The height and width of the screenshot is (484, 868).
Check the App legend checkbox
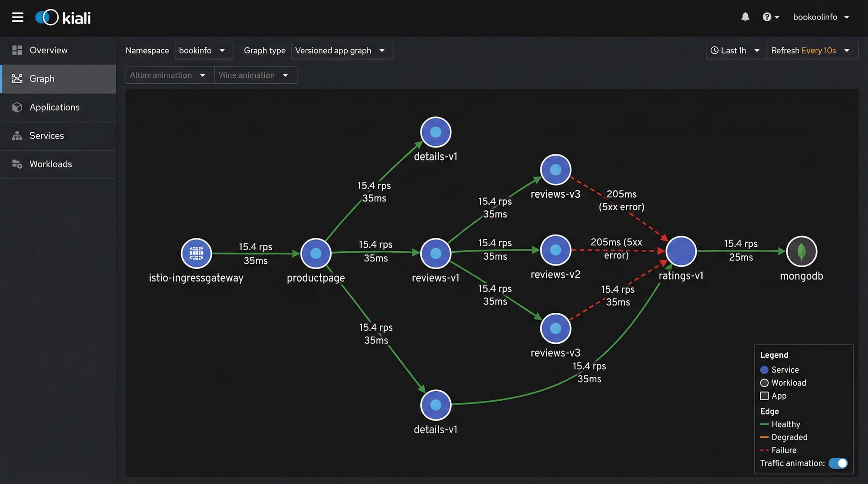(764, 396)
